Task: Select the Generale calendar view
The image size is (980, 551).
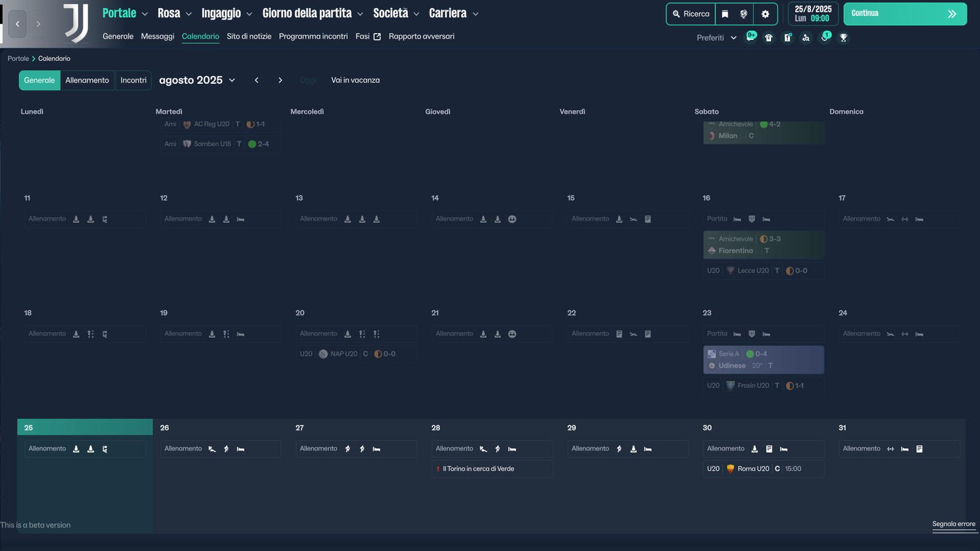Action: [39, 80]
